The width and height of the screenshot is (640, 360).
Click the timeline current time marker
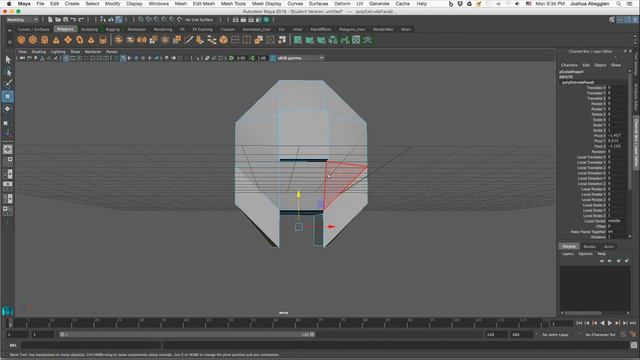point(10,323)
